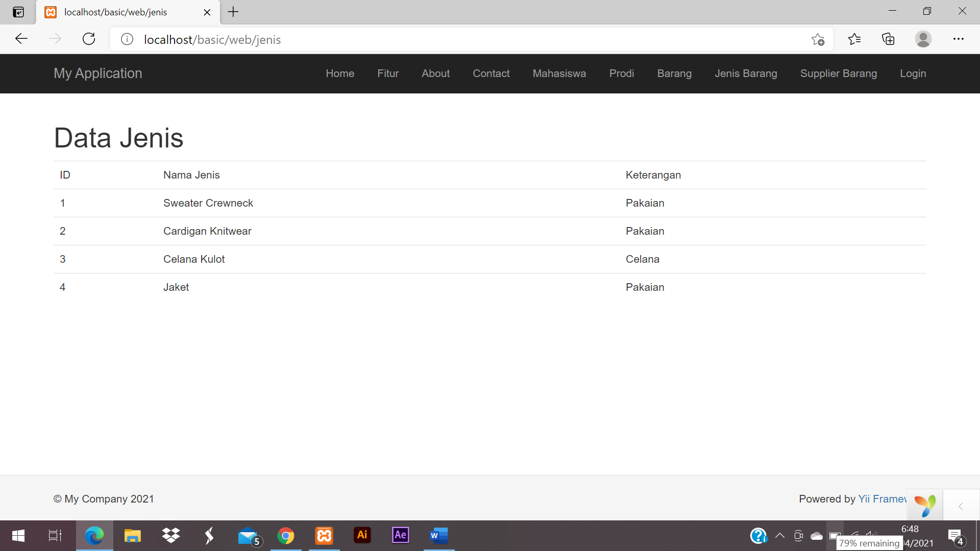Screen dimensions: 980x551
Task: Go to Supplier Barang page
Action: point(838,73)
